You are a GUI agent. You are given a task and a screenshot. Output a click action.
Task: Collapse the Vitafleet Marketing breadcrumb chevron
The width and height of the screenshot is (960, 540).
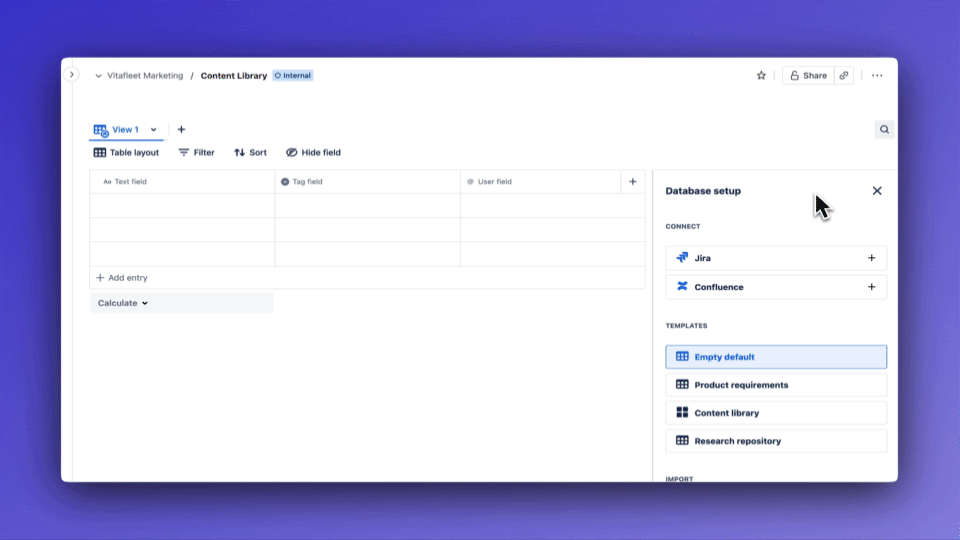98,76
